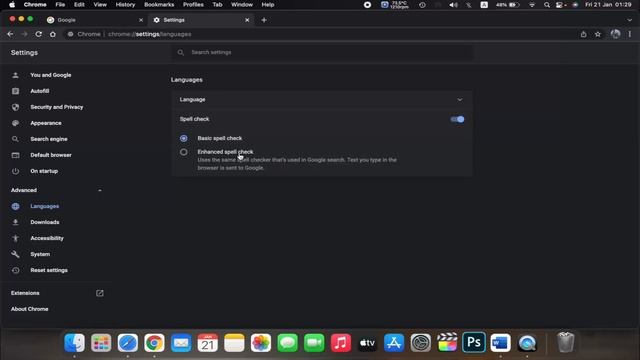Expand the Language section chevron
The height and width of the screenshot is (360, 640).
(460, 100)
